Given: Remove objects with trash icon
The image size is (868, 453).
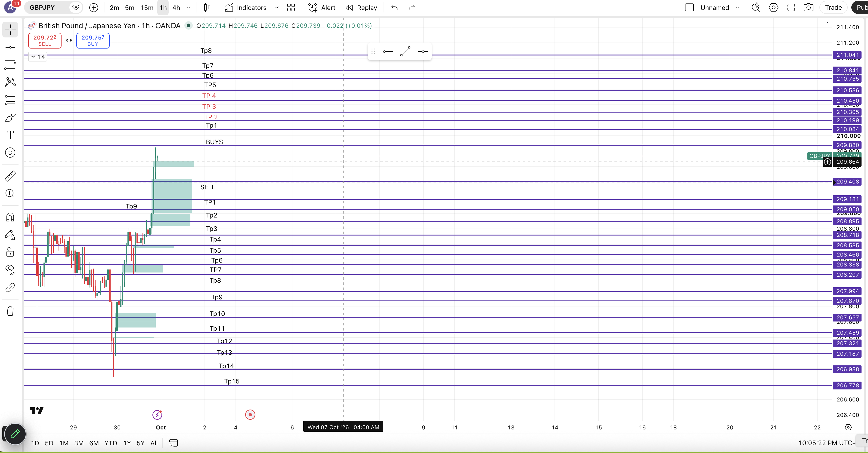Looking at the screenshot, I should (10, 311).
